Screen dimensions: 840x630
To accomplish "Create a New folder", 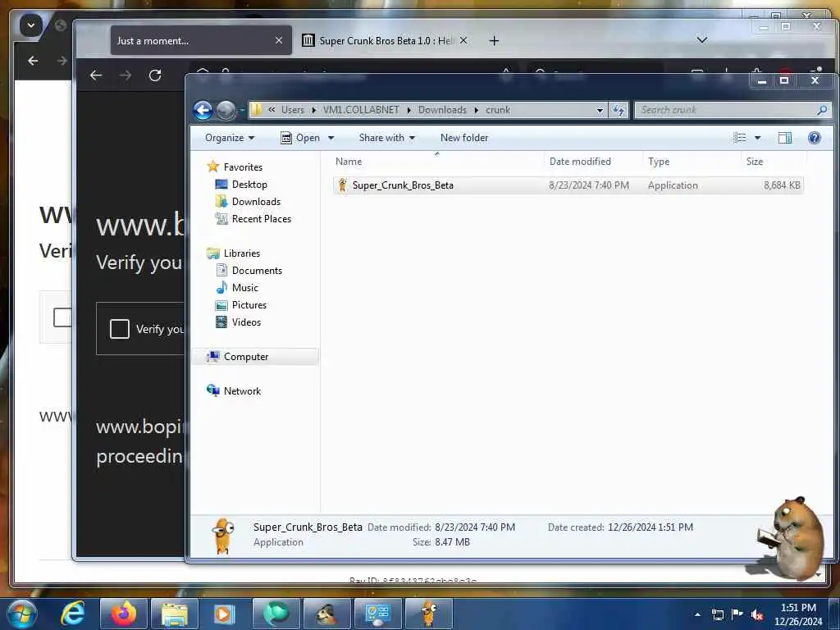I will pos(464,138).
